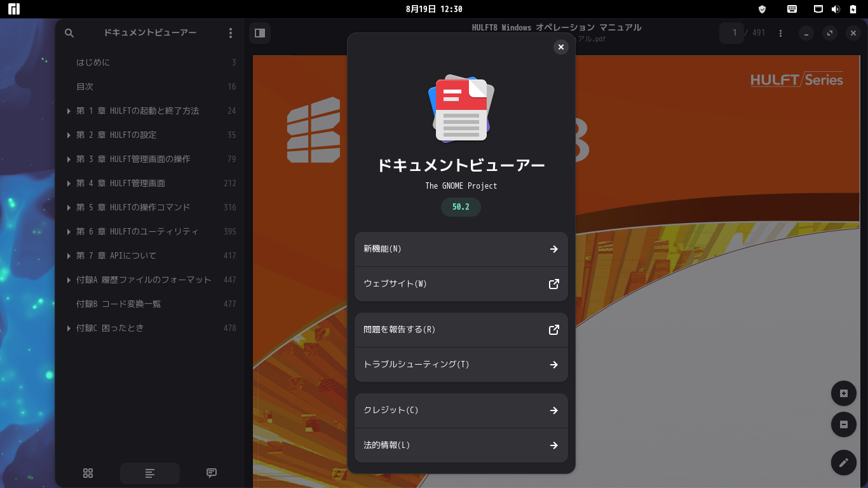Open the sidebar three-dot options menu
This screenshot has height=488, width=868.
(x=231, y=33)
